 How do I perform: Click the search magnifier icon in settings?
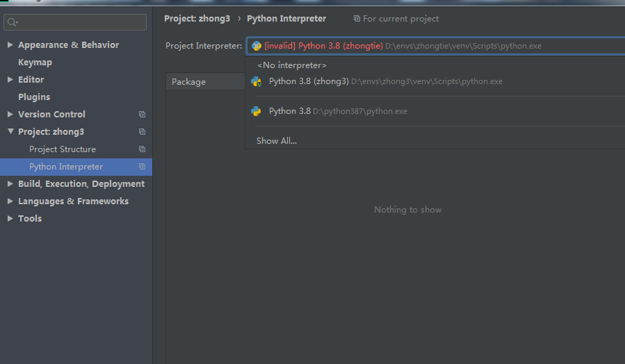13,23
